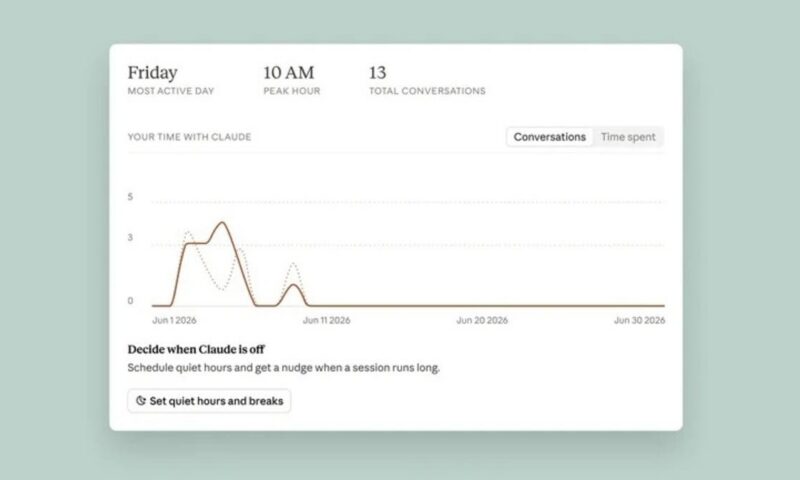Select the 'Friday' most active day value
This screenshot has height=480, width=800.
[153, 72]
